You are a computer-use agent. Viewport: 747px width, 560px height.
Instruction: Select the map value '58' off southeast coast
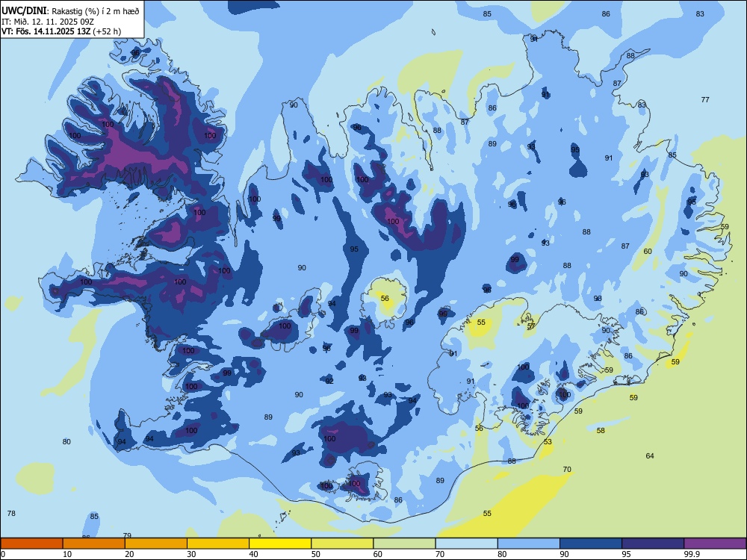pos(601,431)
